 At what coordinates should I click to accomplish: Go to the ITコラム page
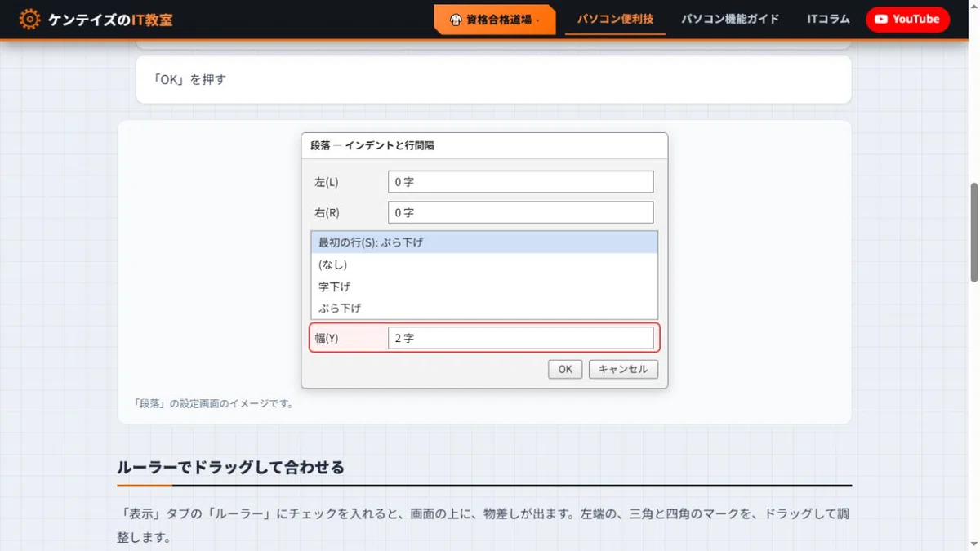tap(828, 19)
